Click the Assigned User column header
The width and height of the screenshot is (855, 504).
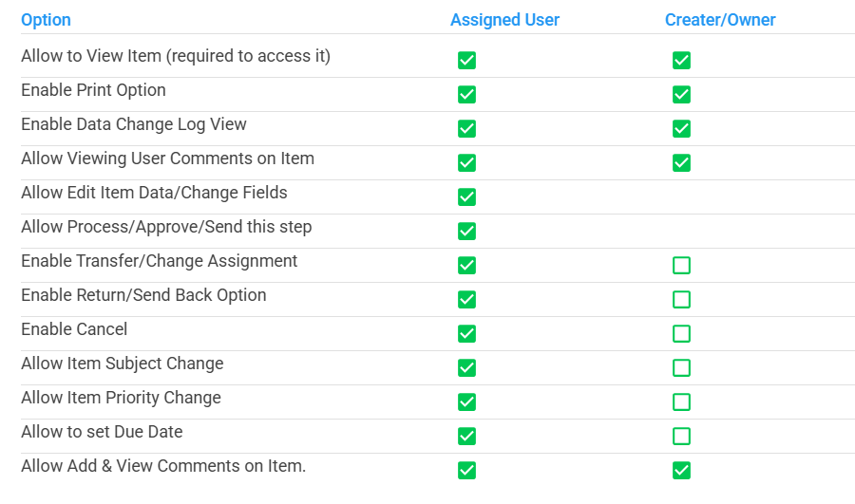pyautogui.click(x=504, y=20)
